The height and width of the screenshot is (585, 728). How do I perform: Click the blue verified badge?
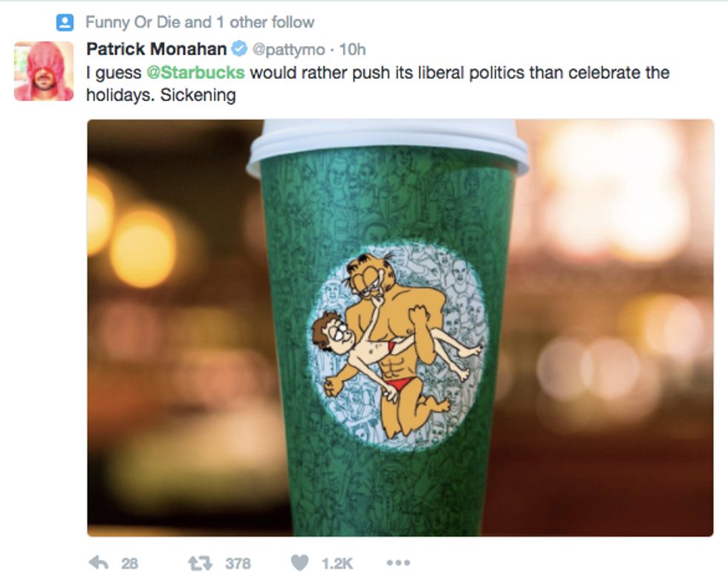239,49
